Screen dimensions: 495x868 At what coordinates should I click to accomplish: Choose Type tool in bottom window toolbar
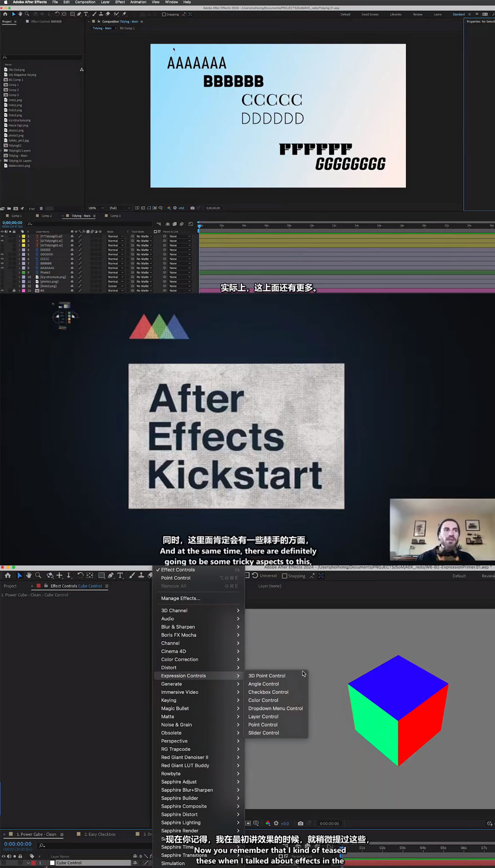(x=120, y=575)
